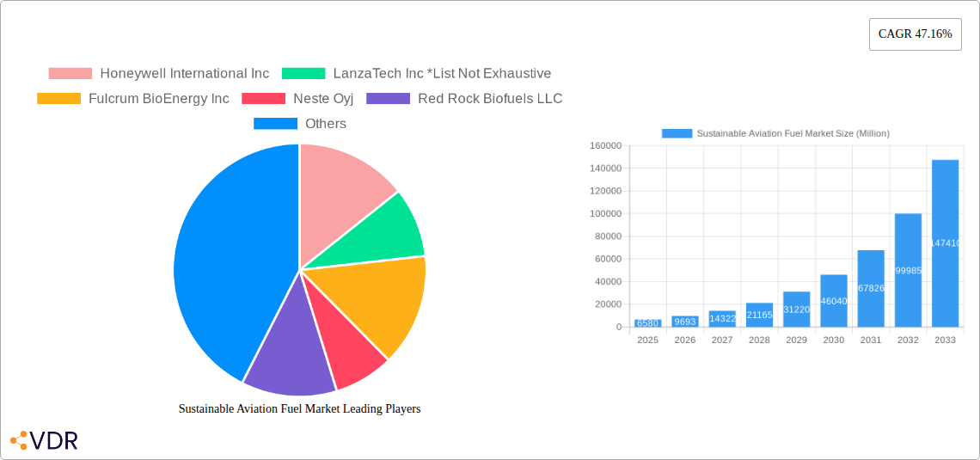Click the 100000 y-axis label
The width and height of the screenshot is (980, 460).
pyautogui.click(x=606, y=214)
